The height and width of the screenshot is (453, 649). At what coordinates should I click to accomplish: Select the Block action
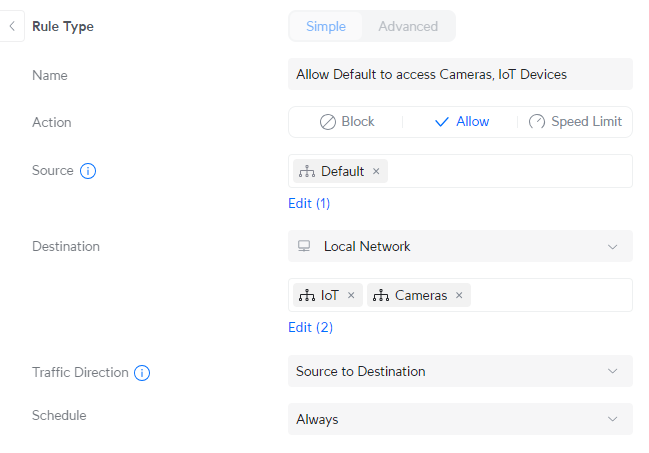(x=347, y=122)
